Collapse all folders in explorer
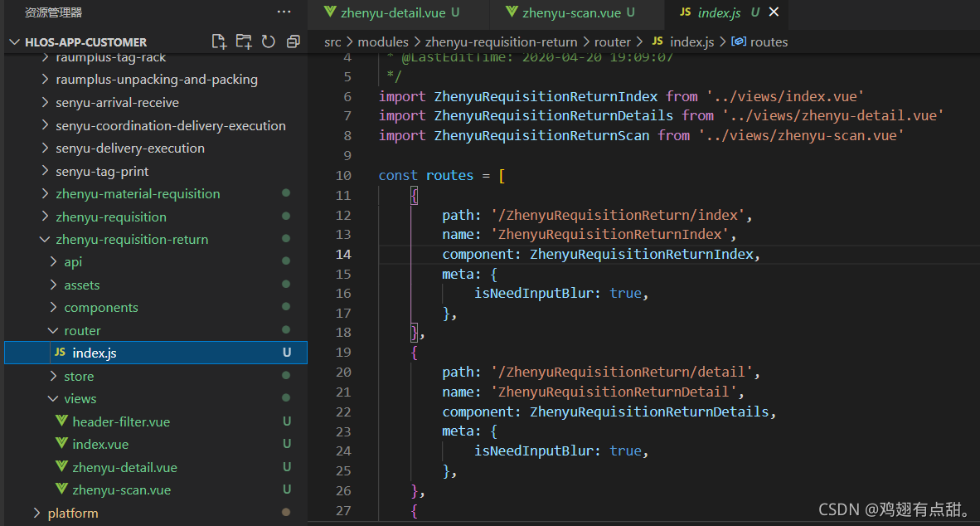Screen dimensions: 980x526 tap(294, 42)
